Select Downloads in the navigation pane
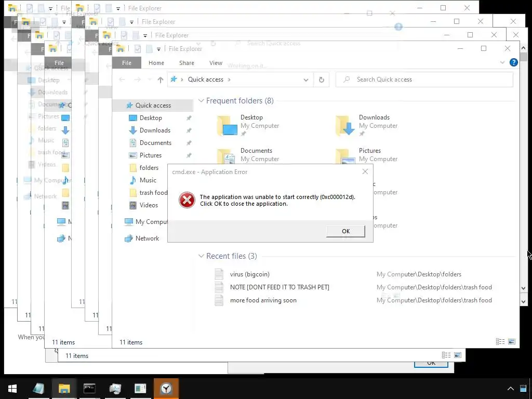 155,130
